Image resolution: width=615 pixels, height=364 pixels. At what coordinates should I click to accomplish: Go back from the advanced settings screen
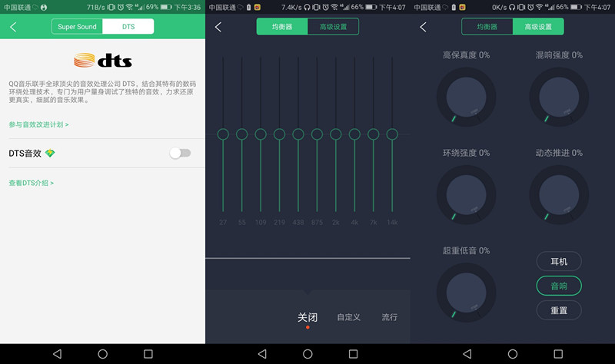coord(423,27)
